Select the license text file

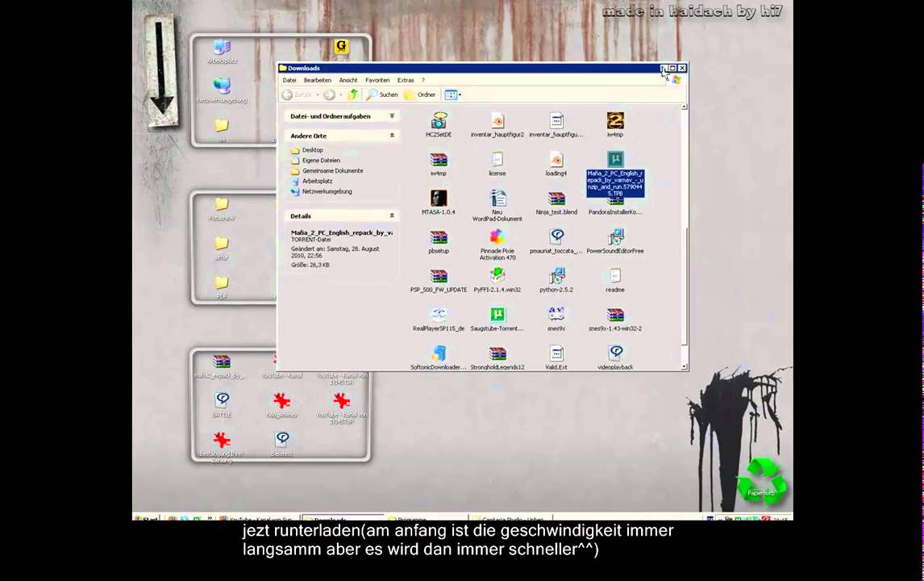pyautogui.click(x=497, y=163)
